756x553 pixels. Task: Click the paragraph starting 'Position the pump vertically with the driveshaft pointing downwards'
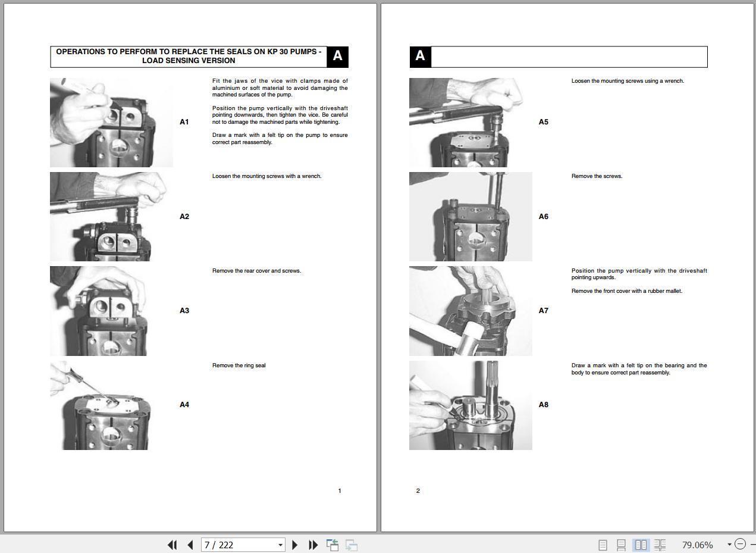point(280,115)
